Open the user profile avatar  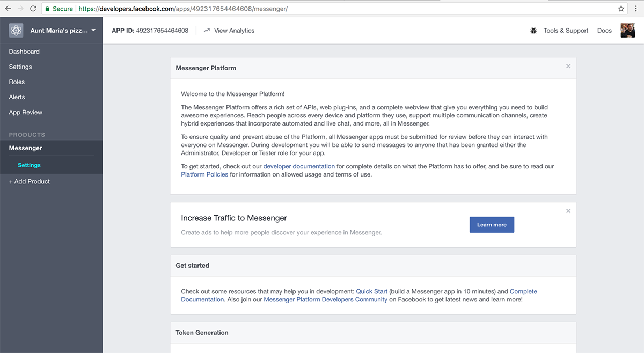click(x=627, y=31)
